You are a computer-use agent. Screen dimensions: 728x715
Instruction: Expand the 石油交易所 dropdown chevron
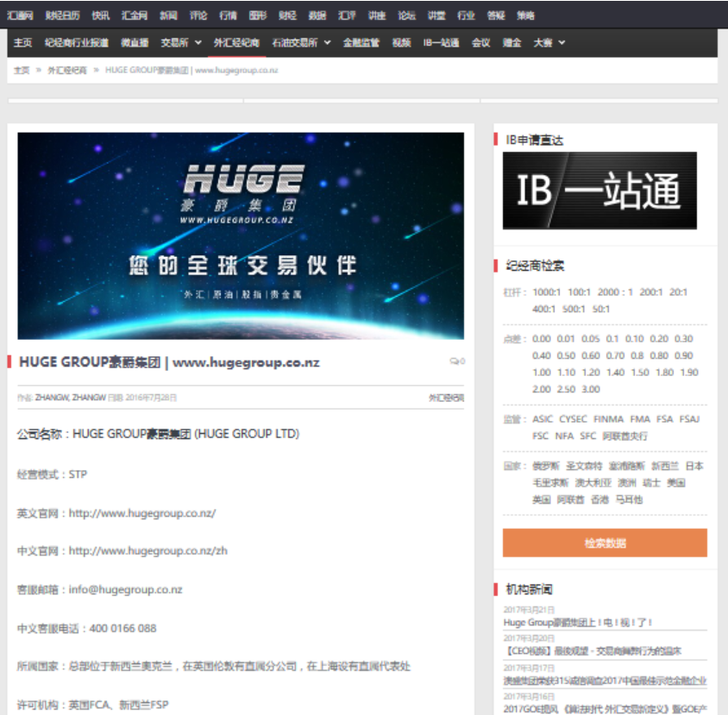(327, 43)
